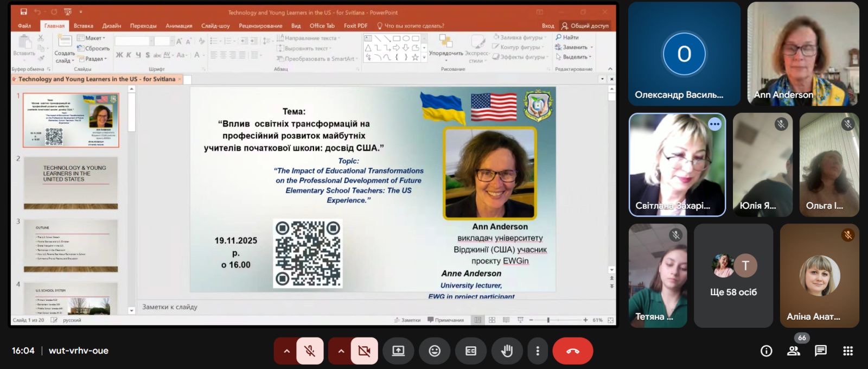Select slide 3 Outline thumbnail
Screen dimensions: 868x369
click(71, 245)
